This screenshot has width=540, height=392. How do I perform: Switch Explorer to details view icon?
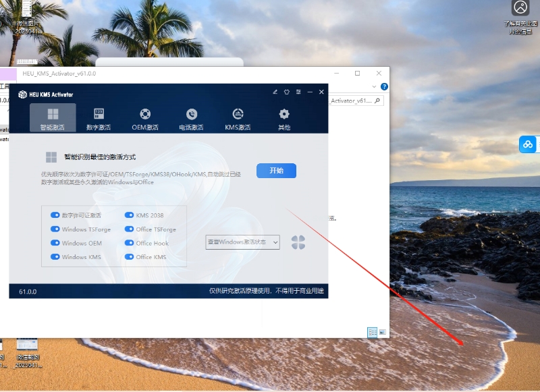click(x=373, y=332)
